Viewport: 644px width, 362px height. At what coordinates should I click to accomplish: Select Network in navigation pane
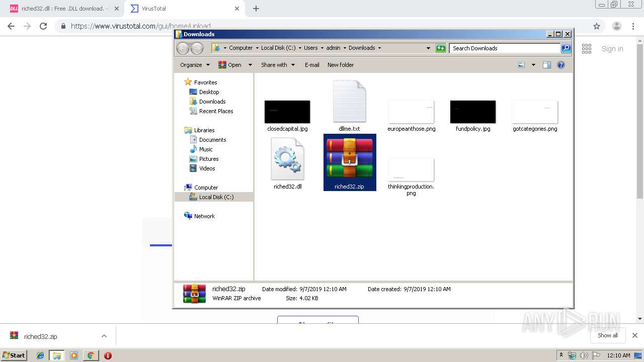click(204, 216)
